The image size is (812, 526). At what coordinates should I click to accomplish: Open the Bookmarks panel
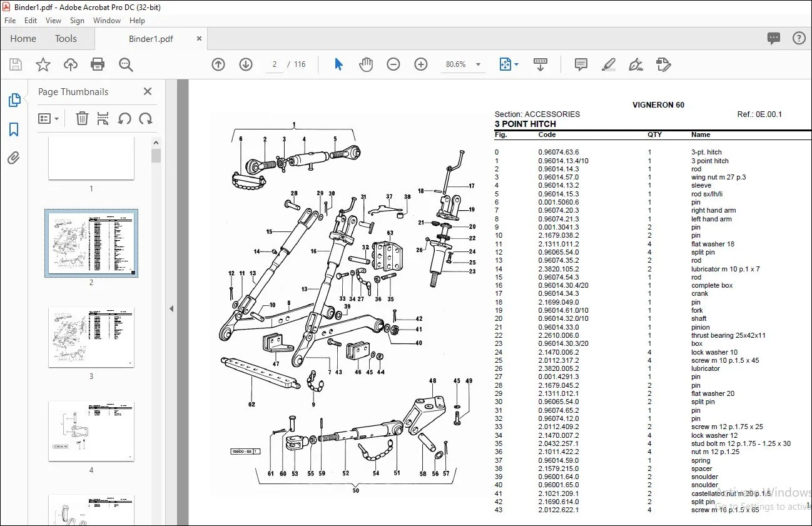click(x=14, y=129)
